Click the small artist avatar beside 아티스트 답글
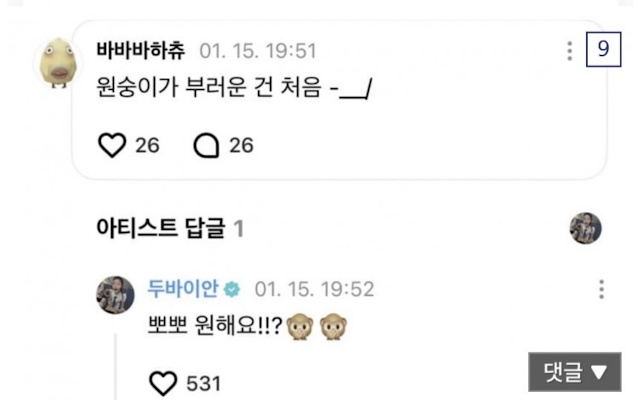Screen dimensions: 639x400 [585, 229]
